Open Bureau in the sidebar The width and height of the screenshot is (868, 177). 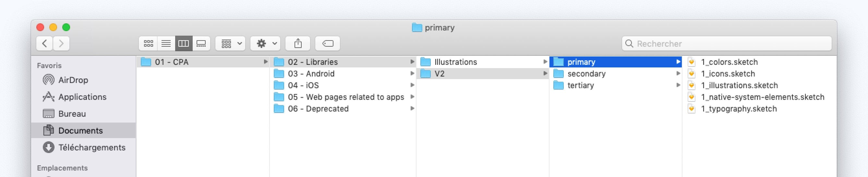83,114
